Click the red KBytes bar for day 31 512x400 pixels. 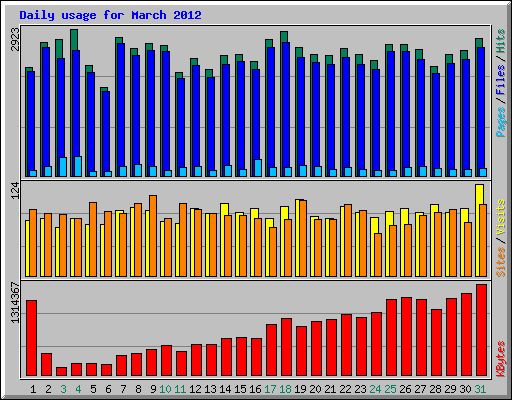pyautogui.click(x=482, y=330)
